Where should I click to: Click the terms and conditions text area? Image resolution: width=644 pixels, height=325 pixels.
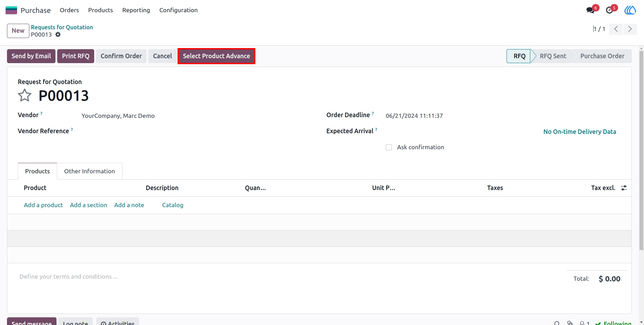pos(68,277)
